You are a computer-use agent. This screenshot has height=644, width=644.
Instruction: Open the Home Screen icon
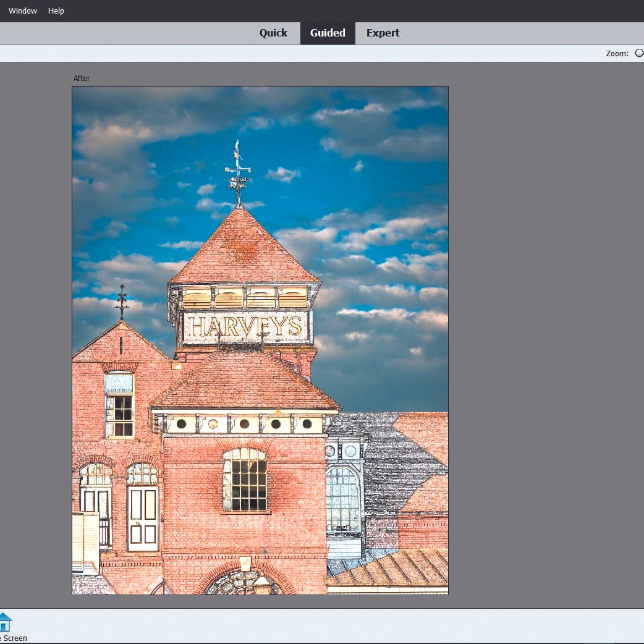[x=5, y=622]
